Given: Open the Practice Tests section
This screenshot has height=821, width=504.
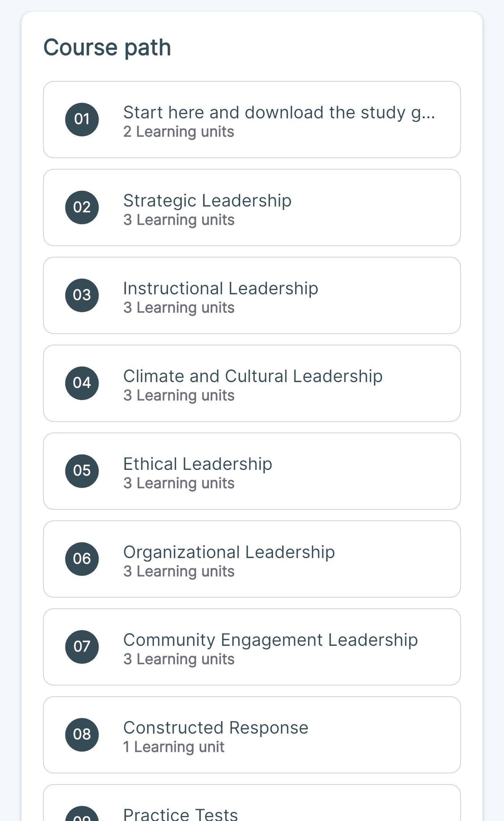Looking at the screenshot, I should coord(252,803).
